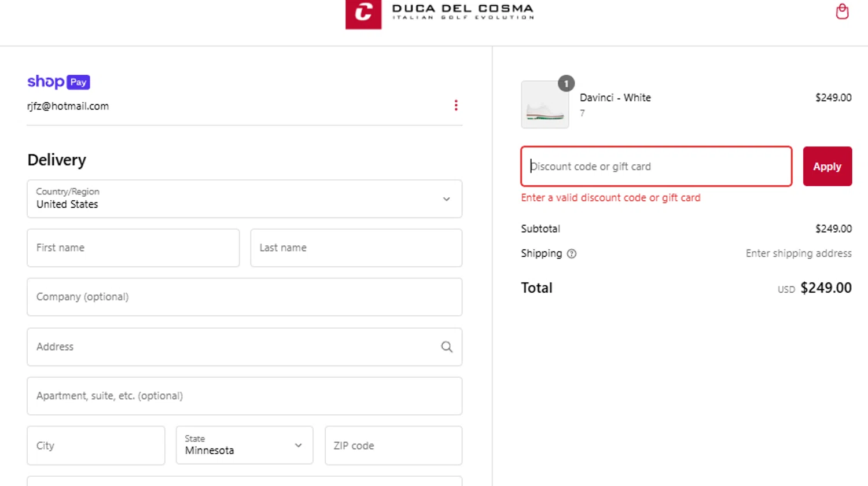Screen dimensions: 868x486
Task: Open the State dropdown showing Minnesota
Action: point(244,445)
